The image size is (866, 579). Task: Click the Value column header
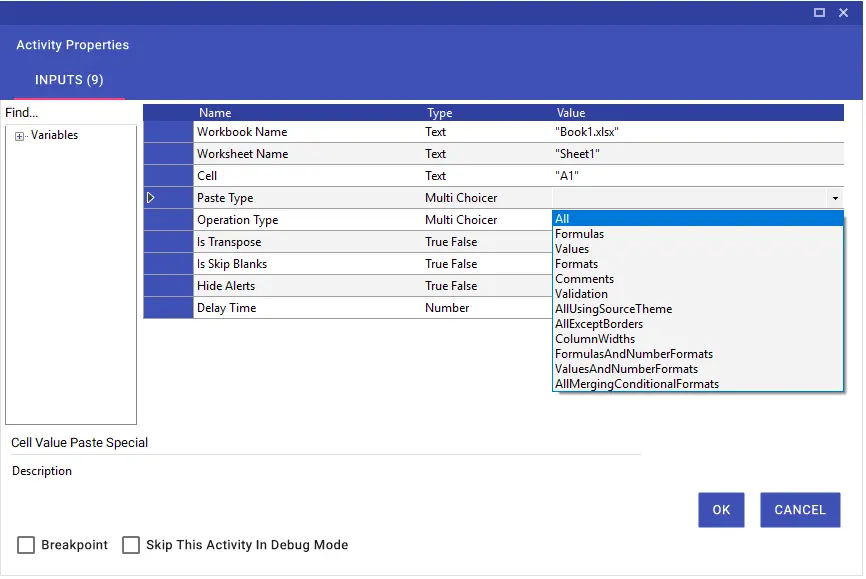coord(571,113)
